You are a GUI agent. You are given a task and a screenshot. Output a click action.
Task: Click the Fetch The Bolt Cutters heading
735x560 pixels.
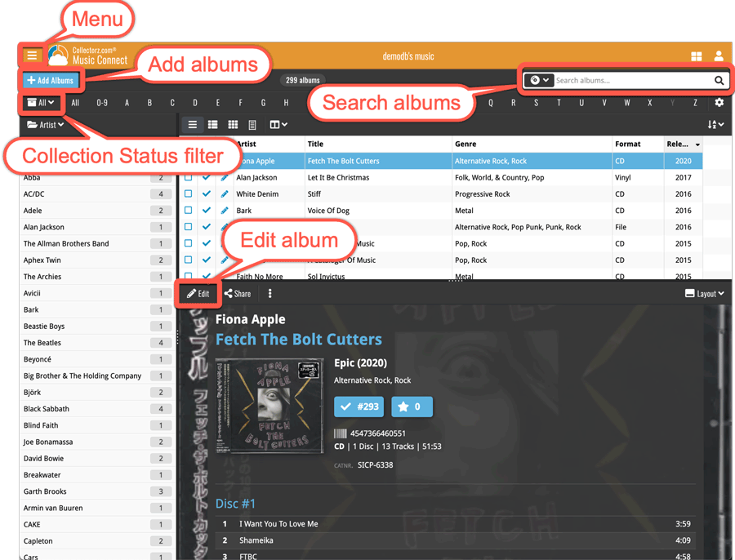299,340
